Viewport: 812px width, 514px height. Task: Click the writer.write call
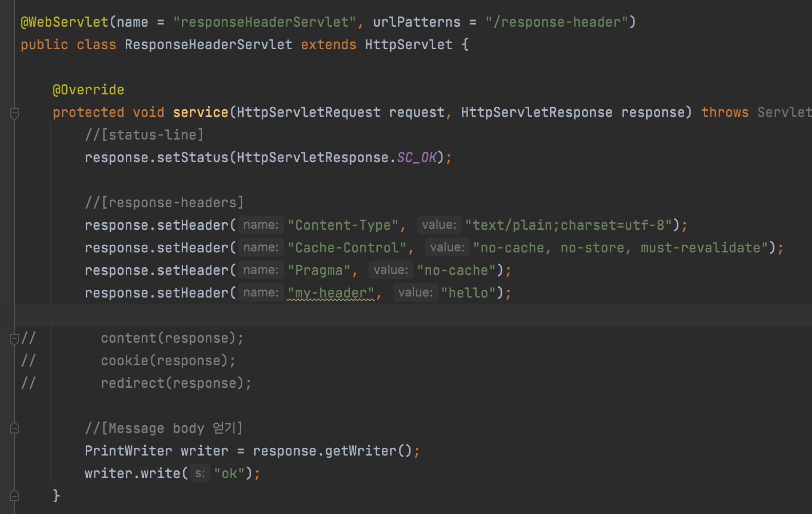pos(132,473)
